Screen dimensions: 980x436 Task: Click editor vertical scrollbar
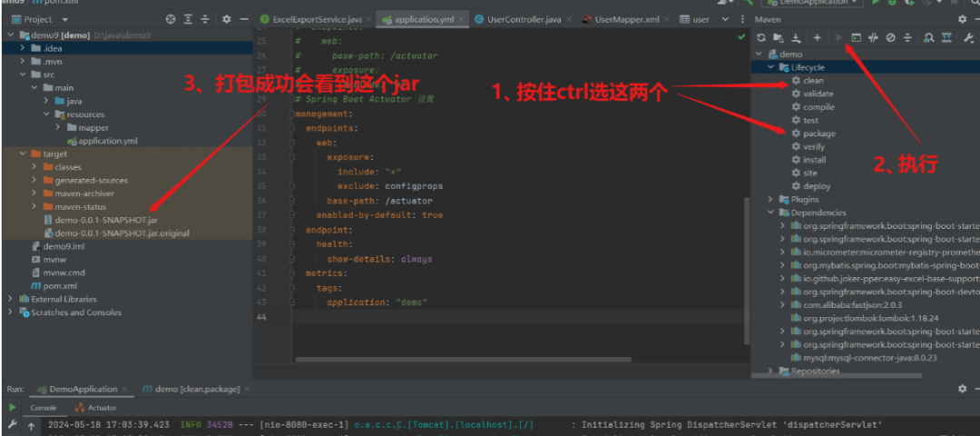746,271
